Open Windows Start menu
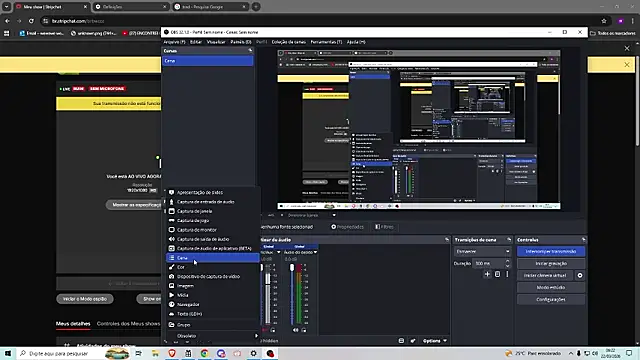640x360 pixels. click(7, 353)
